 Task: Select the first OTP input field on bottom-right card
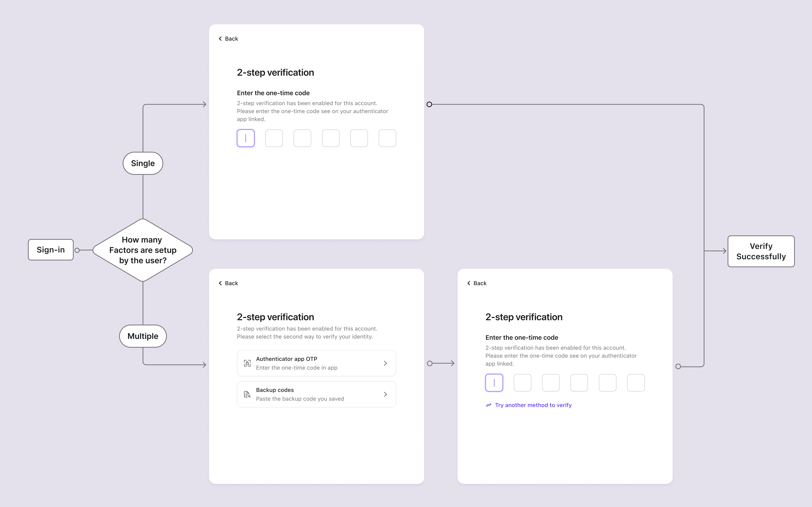(x=494, y=383)
